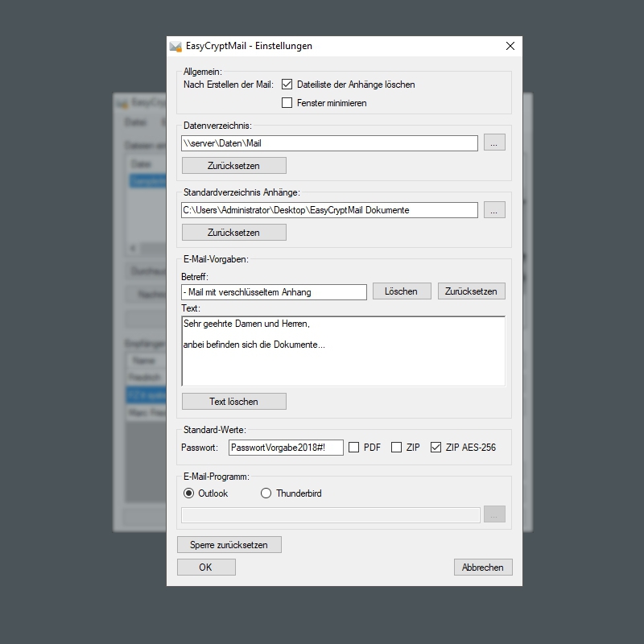644x644 pixels.
Task: Toggle 'Dateiliste der Anhänge löschen' checkbox
Action: tap(287, 85)
